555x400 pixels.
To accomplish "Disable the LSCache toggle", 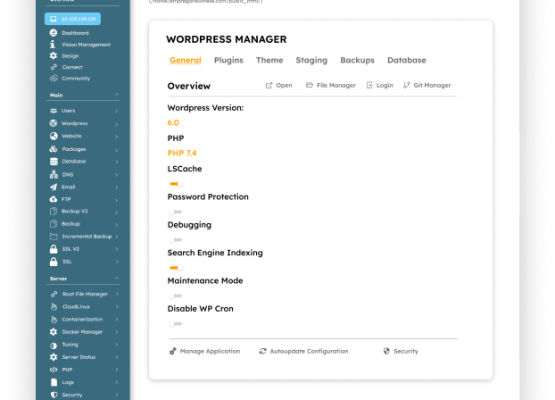I will pyautogui.click(x=176, y=184).
